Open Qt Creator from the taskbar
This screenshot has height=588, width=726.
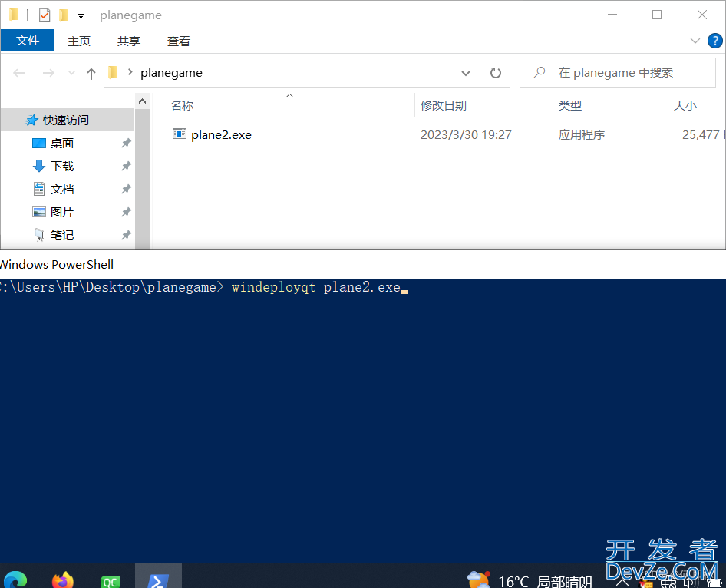(111, 580)
